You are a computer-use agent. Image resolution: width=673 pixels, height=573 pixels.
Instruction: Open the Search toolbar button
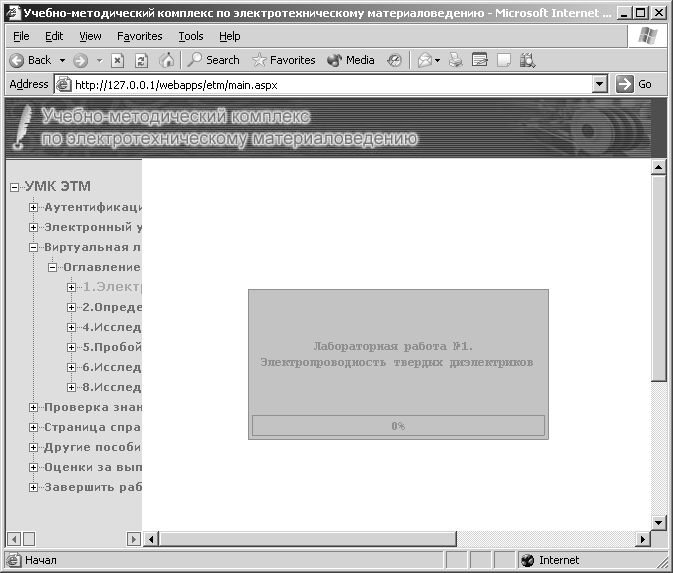213,60
